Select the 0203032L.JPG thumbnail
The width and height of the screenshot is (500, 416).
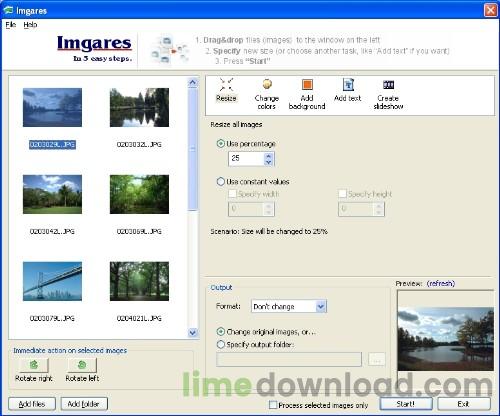pos(139,107)
